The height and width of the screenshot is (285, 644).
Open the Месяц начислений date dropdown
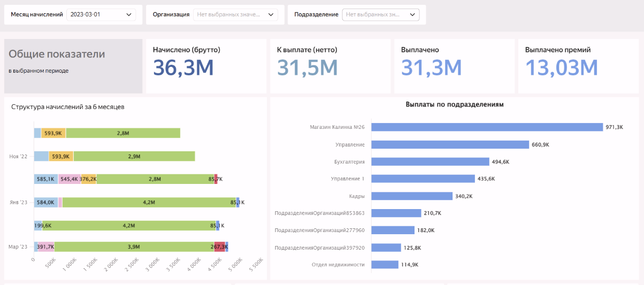click(x=101, y=14)
